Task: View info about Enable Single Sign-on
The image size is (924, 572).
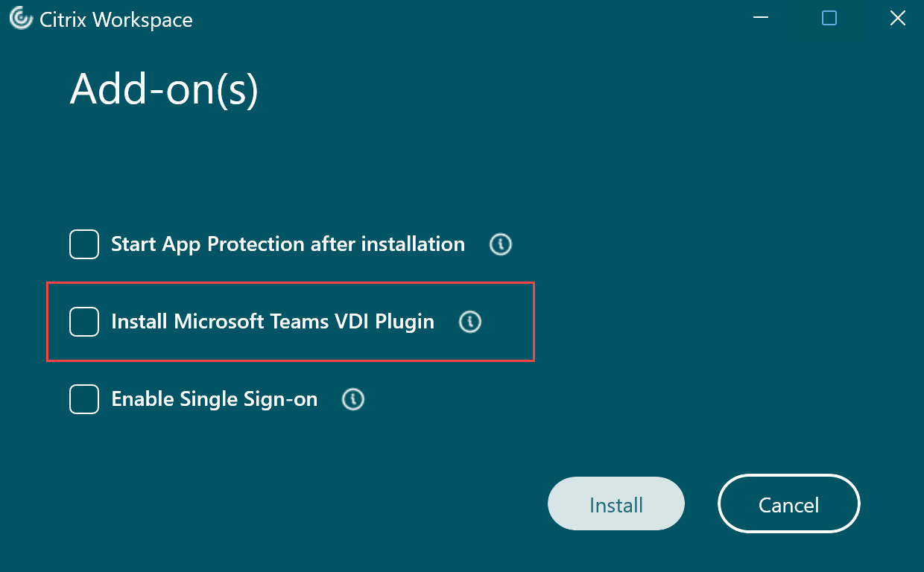Action: tap(352, 399)
